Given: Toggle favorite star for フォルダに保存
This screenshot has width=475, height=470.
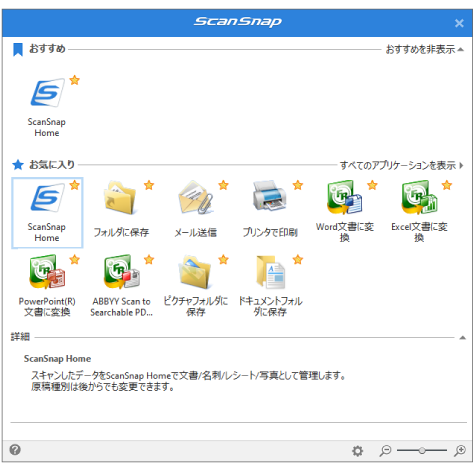Looking at the screenshot, I should click(149, 185).
